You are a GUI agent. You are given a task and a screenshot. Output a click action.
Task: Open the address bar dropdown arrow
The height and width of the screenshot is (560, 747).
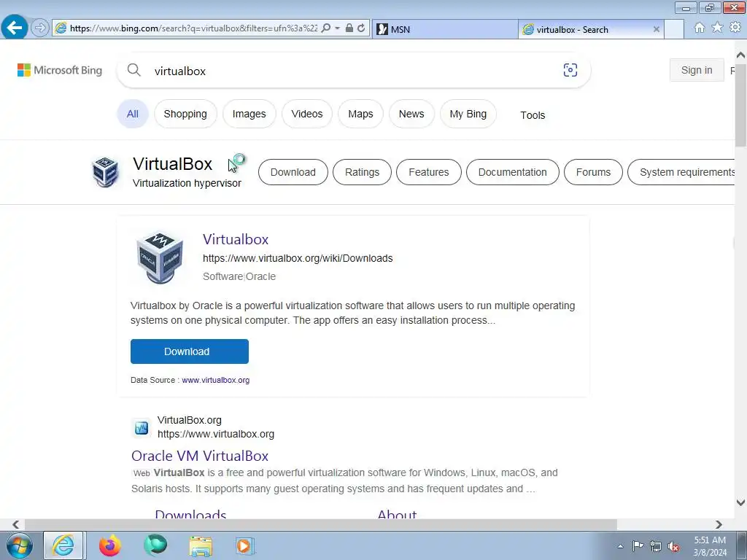point(337,28)
